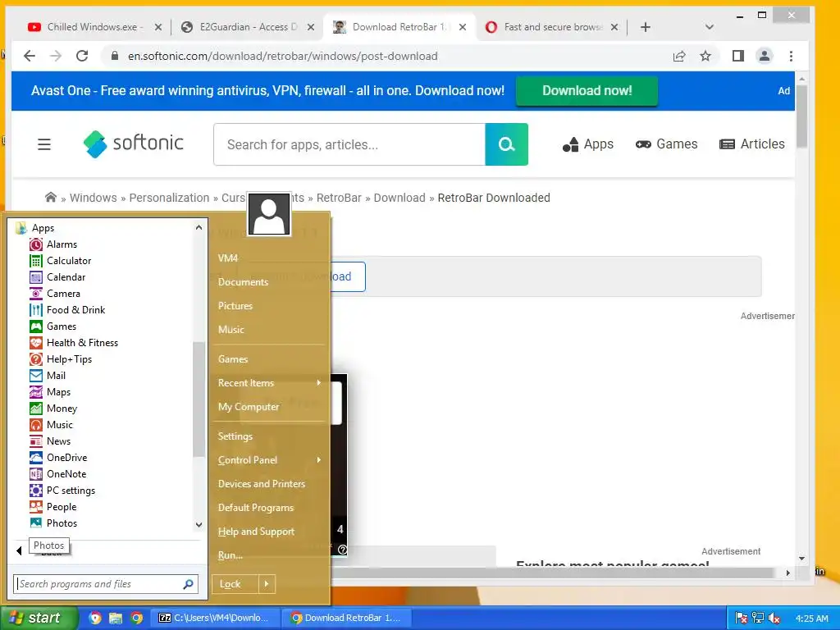Open Food & Drink app
Viewport: 840px width, 630px height.
tap(75, 309)
